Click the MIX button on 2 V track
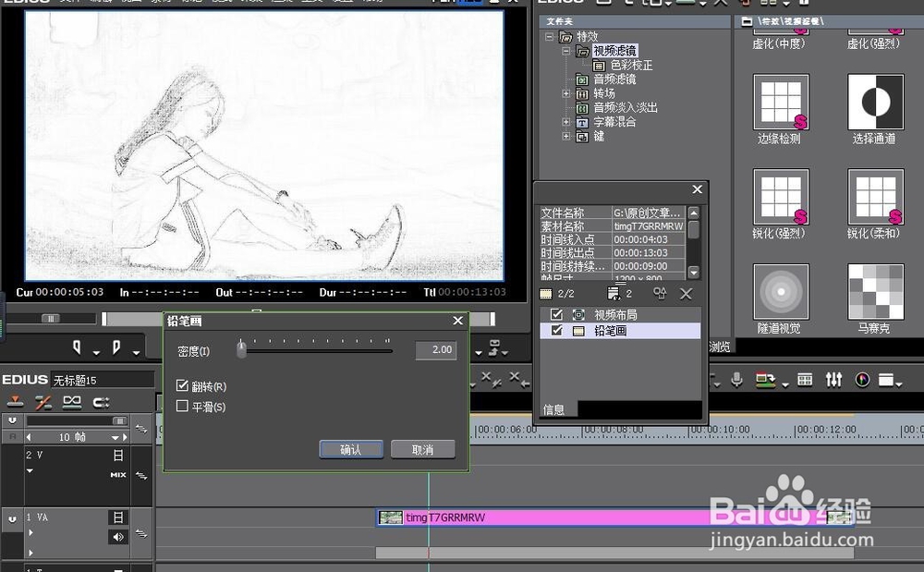The height and width of the screenshot is (572, 924). pos(118,475)
